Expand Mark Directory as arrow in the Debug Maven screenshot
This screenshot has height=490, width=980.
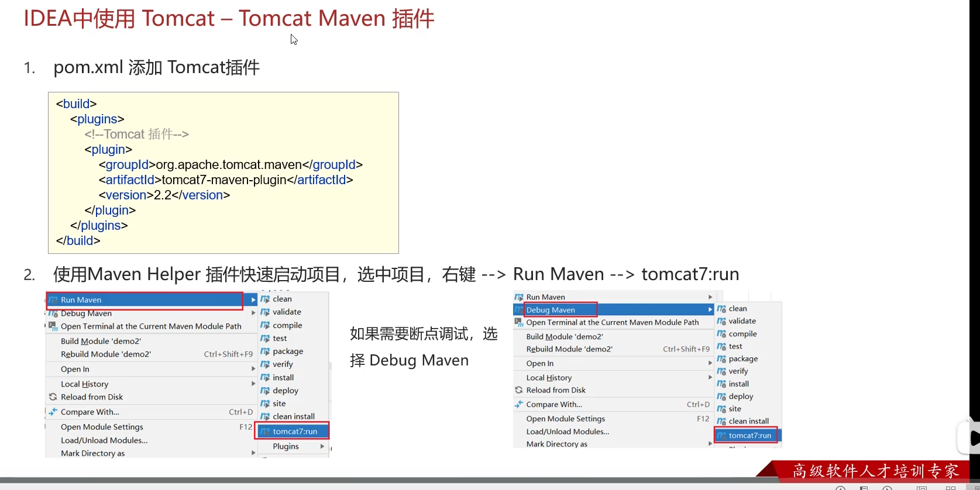click(710, 444)
